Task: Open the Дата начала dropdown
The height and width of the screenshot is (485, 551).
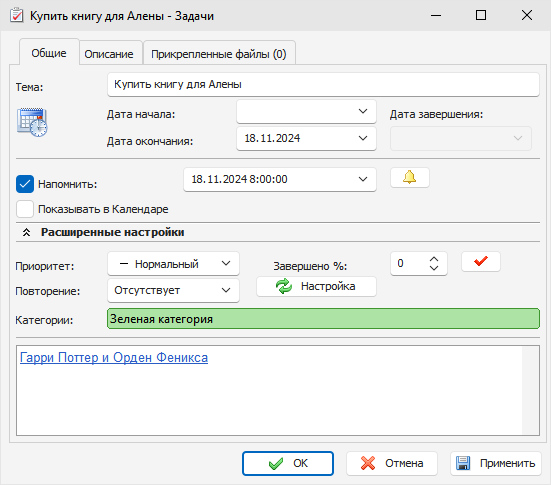Action: pos(363,111)
